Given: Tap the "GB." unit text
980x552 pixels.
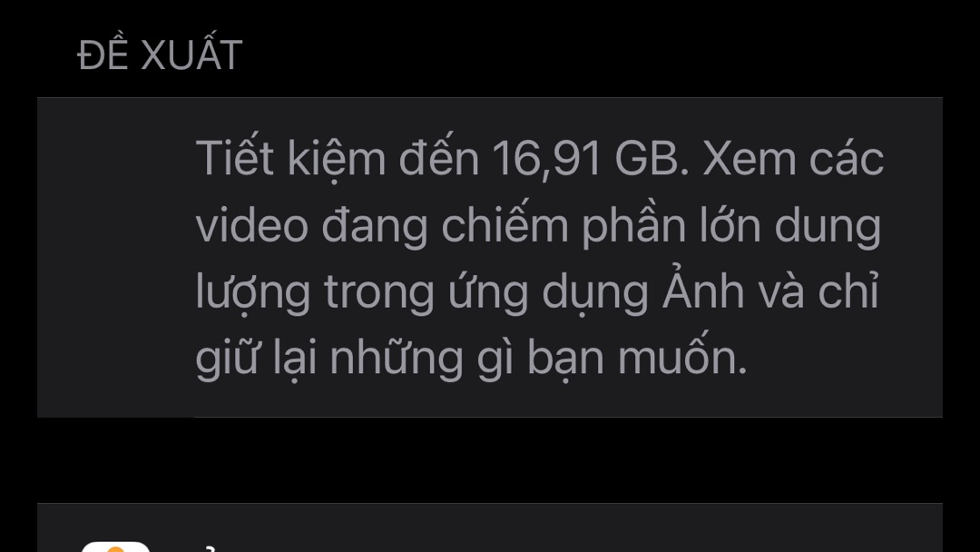Looking at the screenshot, I should (652, 159).
